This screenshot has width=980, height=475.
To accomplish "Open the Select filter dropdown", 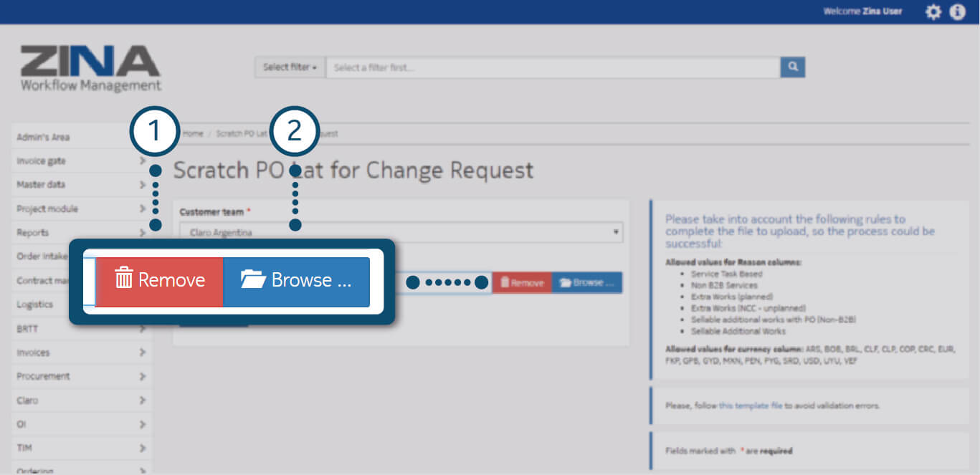I will pyautogui.click(x=290, y=67).
